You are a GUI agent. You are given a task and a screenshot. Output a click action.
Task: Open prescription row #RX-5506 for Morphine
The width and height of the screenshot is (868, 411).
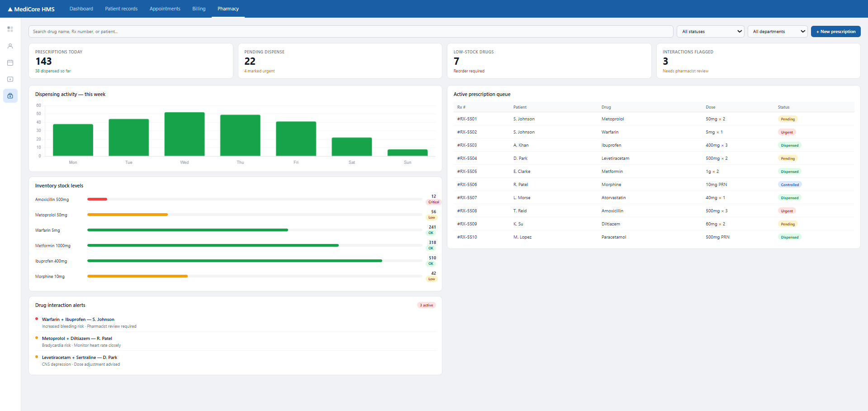coord(654,185)
